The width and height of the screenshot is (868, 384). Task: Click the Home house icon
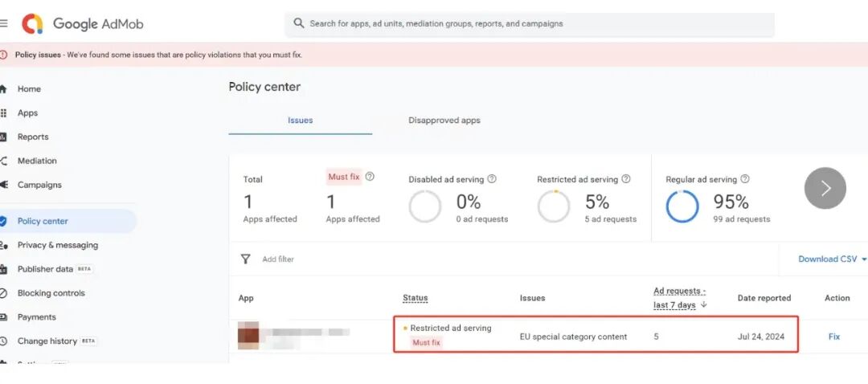click(x=3, y=88)
